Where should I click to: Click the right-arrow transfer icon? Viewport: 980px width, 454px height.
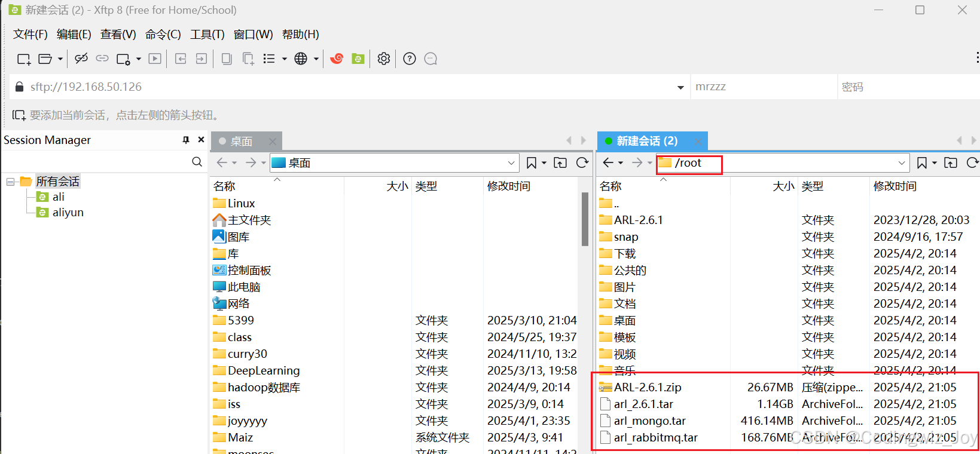[x=202, y=59]
